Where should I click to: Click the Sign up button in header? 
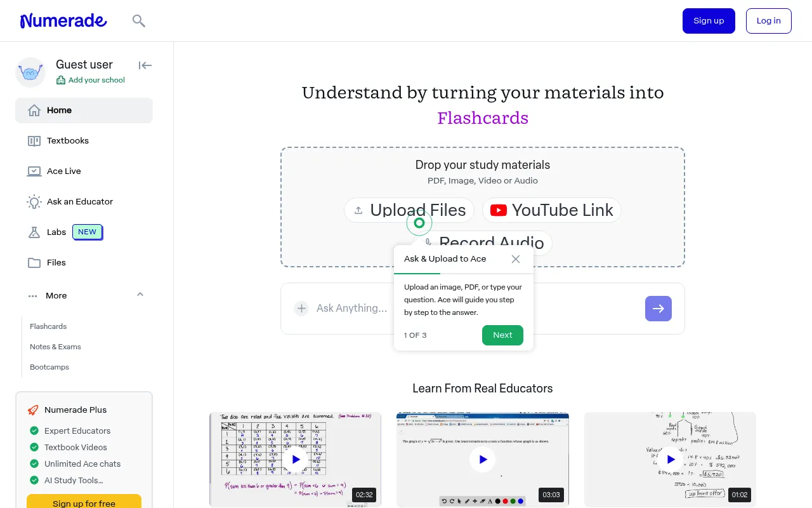[709, 21]
